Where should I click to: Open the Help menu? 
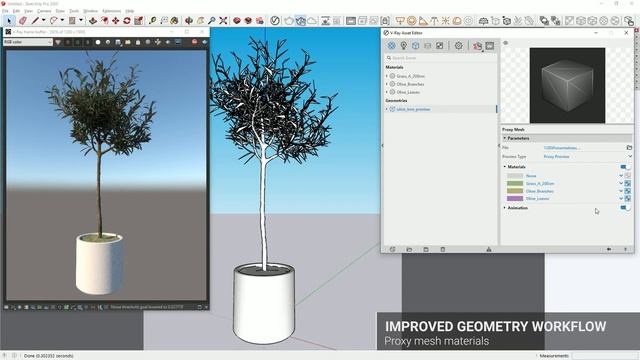click(129, 11)
